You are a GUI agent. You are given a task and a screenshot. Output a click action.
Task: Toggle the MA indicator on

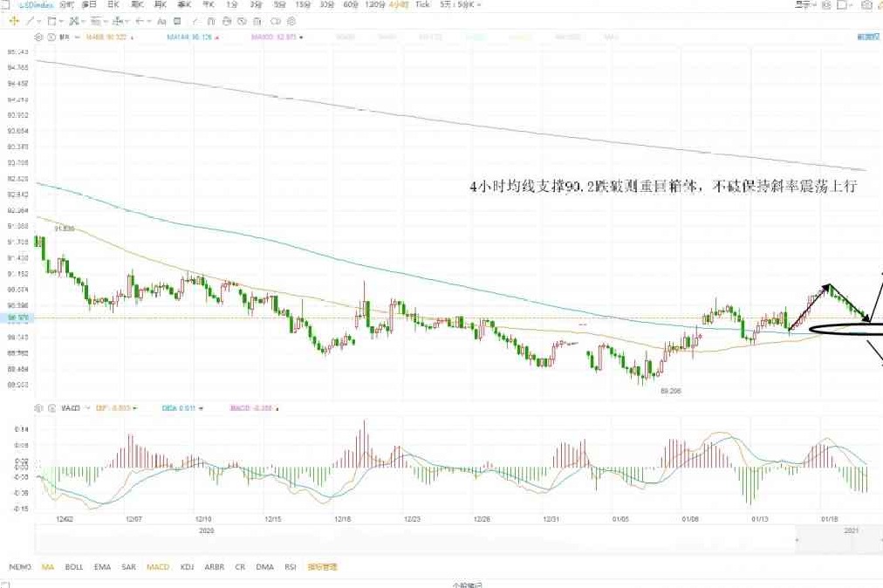pyautogui.click(x=47, y=567)
